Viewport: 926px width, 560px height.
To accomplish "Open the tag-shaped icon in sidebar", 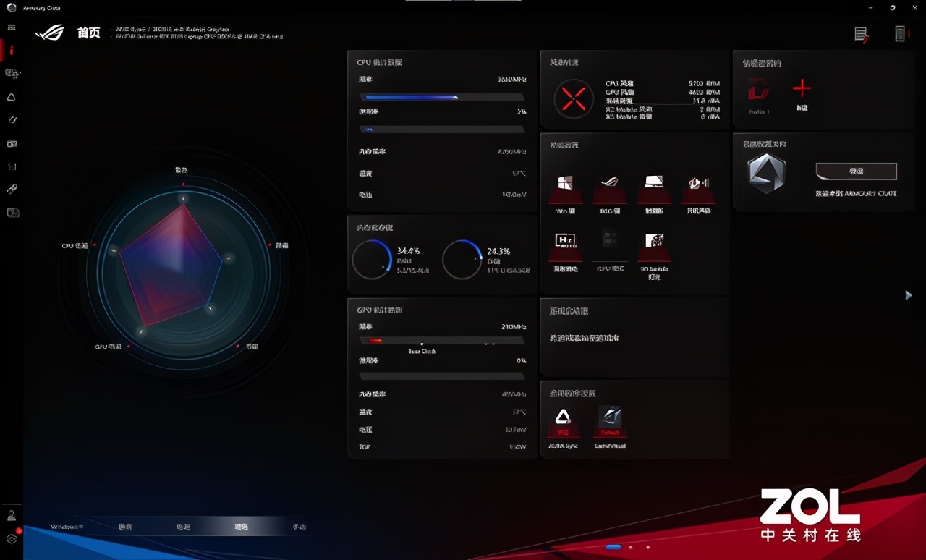I will 12,190.
